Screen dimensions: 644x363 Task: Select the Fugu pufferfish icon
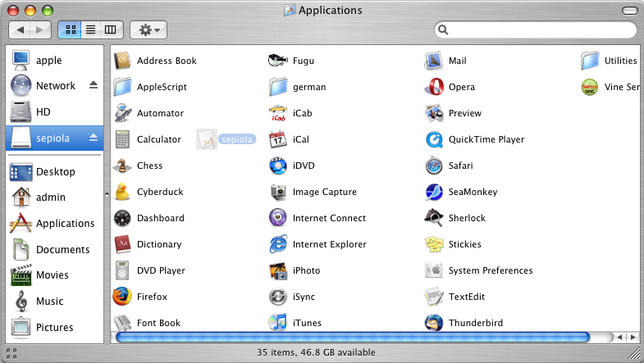[x=278, y=61]
